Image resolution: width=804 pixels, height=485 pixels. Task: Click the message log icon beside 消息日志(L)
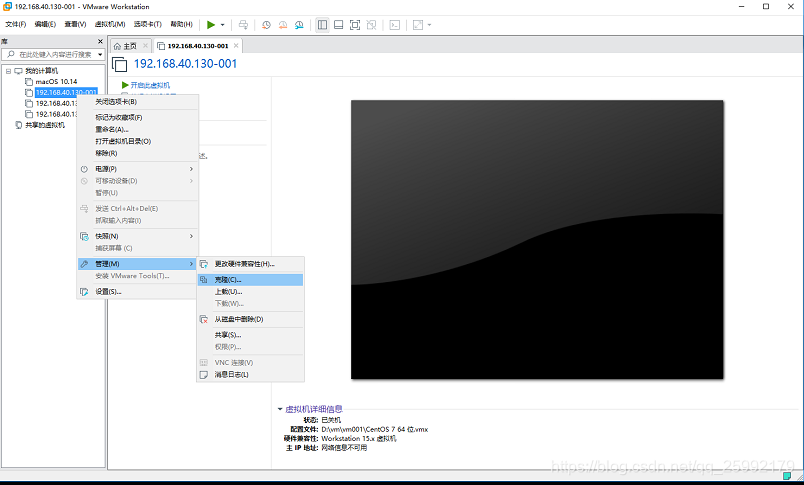pos(204,375)
